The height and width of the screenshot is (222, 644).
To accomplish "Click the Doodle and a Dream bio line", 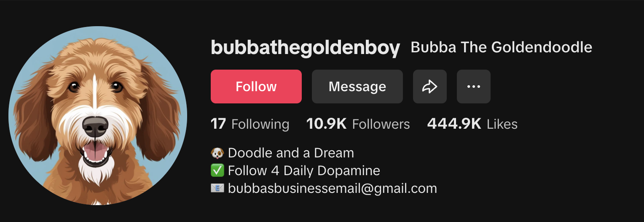I will (291, 153).
